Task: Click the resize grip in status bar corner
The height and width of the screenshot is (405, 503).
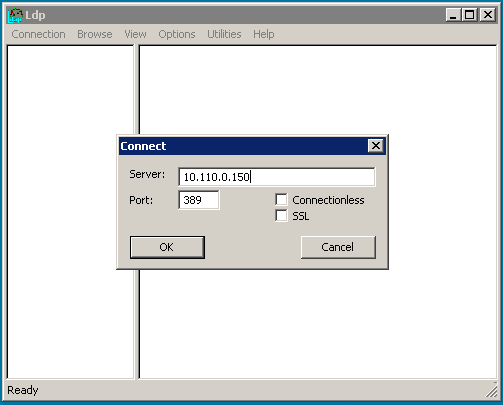Action: [491, 391]
